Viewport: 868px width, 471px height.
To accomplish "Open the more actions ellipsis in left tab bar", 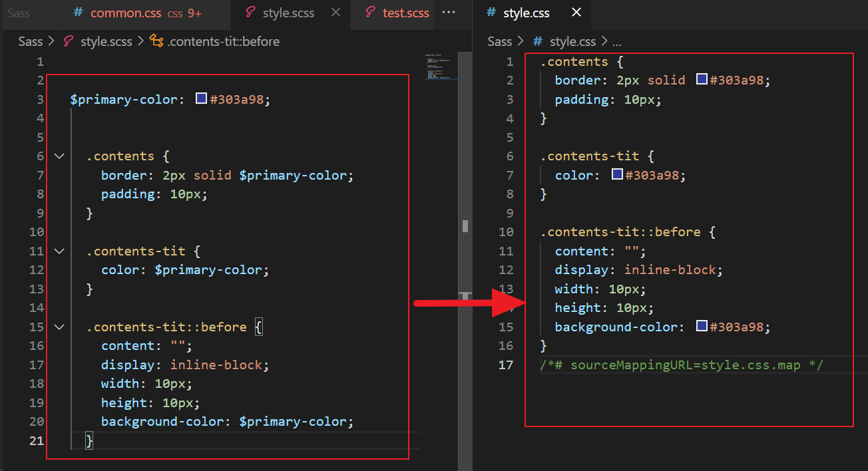I will 449,13.
